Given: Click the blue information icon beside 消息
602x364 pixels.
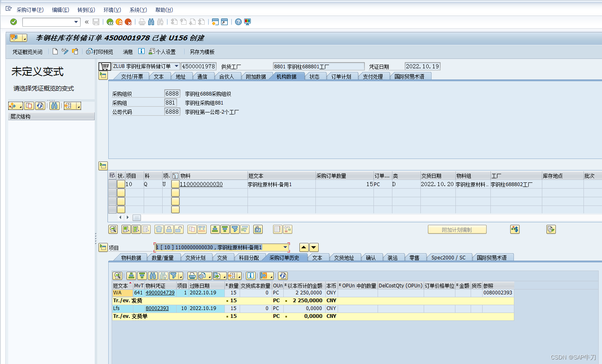Looking at the screenshot, I should [141, 51].
